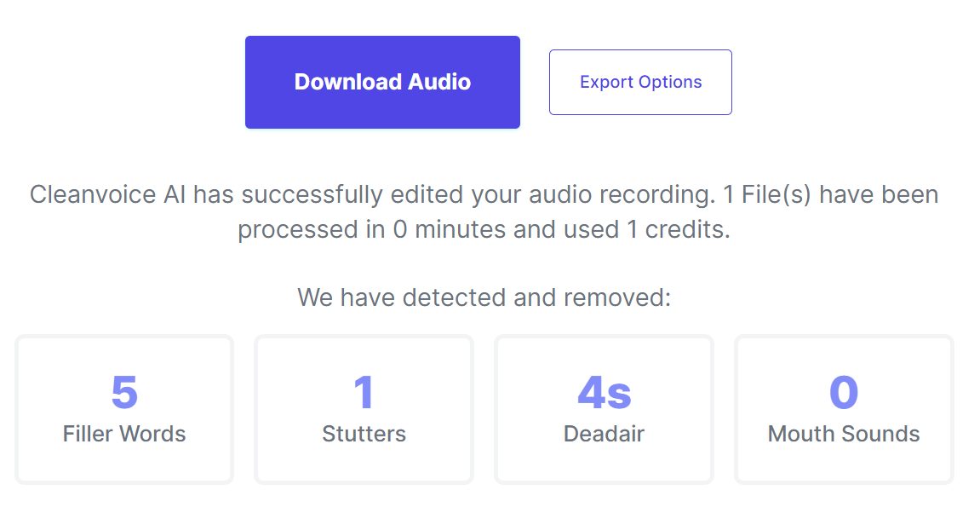Click the 0 value above Mouth Sounds

844,392
